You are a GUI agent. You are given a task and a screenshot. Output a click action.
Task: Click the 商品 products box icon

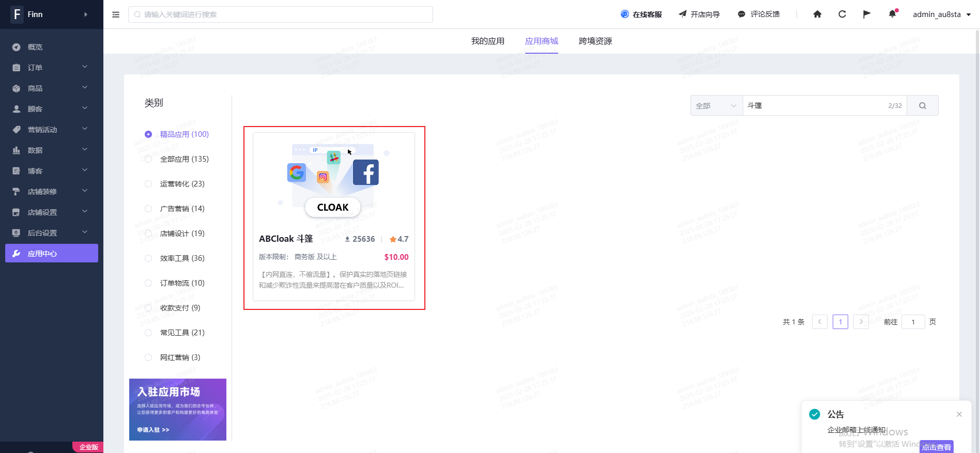click(x=17, y=88)
